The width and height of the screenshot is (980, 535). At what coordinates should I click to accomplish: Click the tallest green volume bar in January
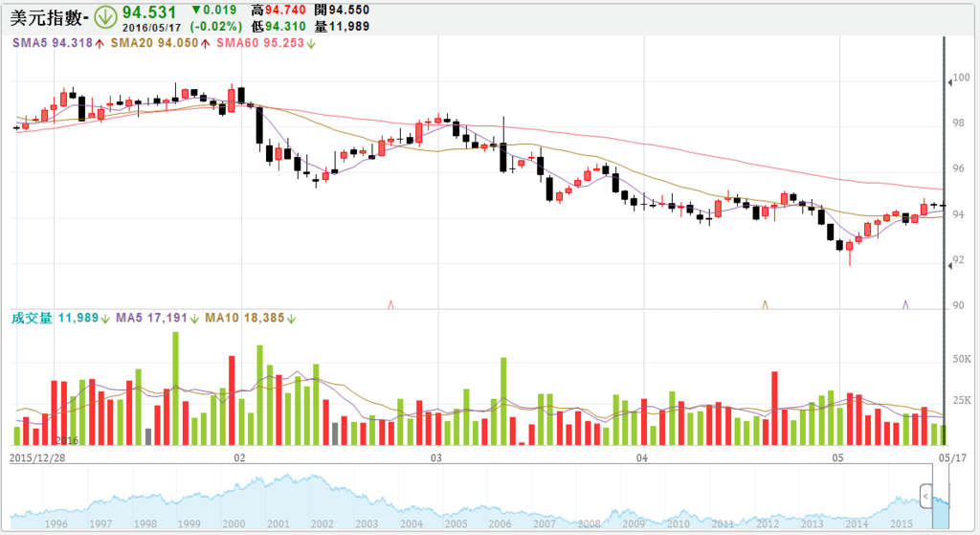click(176, 389)
